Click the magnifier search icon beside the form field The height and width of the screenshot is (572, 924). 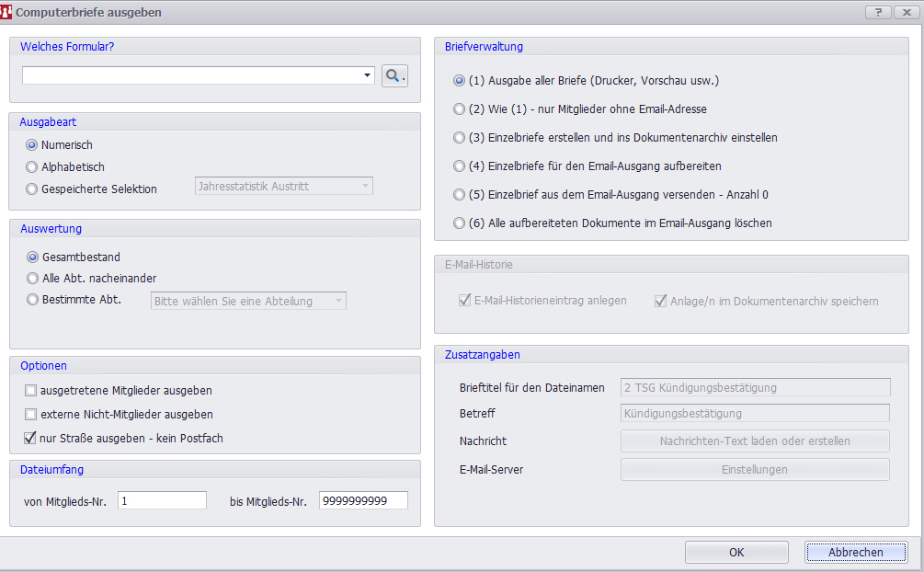click(394, 75)
